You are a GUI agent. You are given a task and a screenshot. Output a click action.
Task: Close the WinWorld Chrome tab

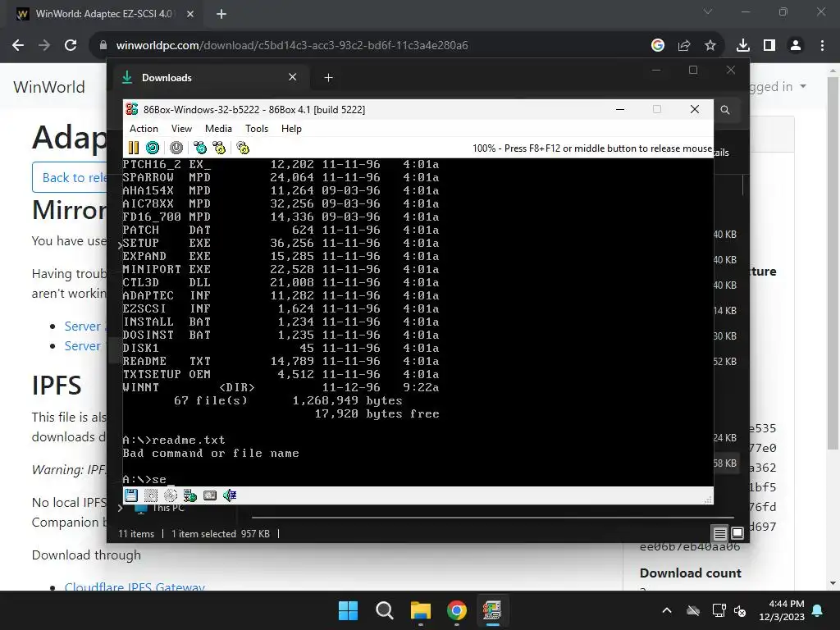point(190,14)
